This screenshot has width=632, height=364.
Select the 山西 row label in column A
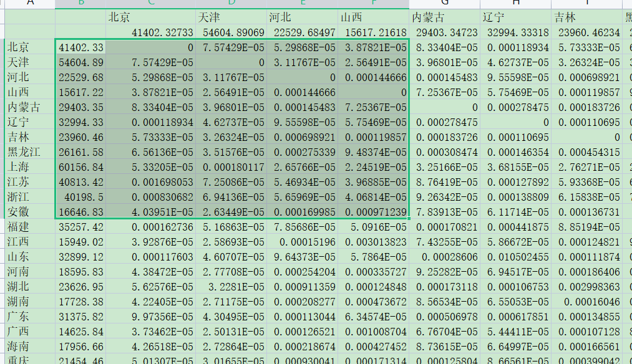click(x=30, y=92)
